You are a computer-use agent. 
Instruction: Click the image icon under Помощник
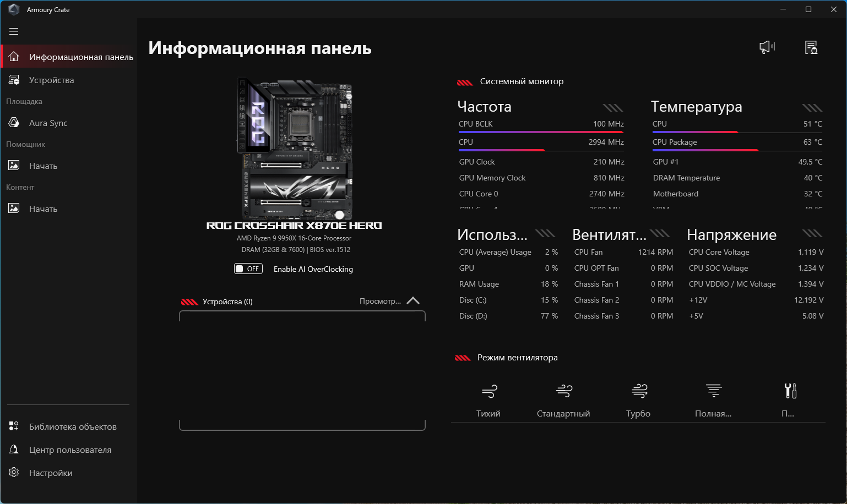point(14,166)
